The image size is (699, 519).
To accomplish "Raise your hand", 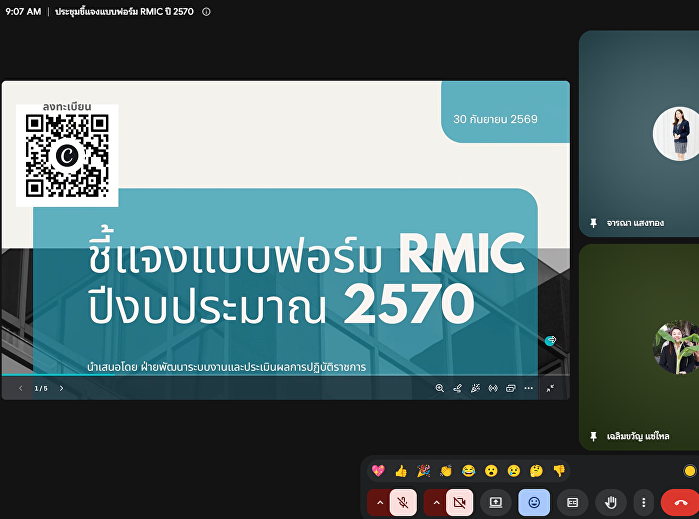I will (x=611, y=503).
